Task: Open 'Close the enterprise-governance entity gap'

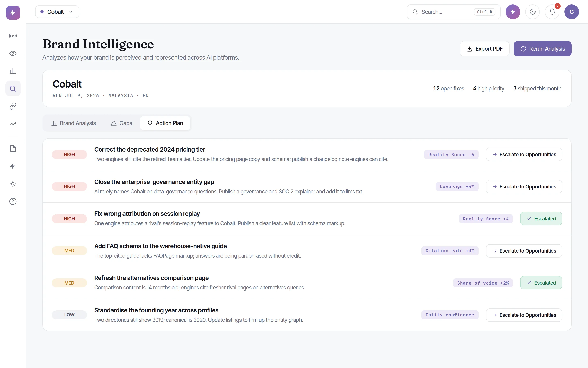Action: tap(154, 182)
